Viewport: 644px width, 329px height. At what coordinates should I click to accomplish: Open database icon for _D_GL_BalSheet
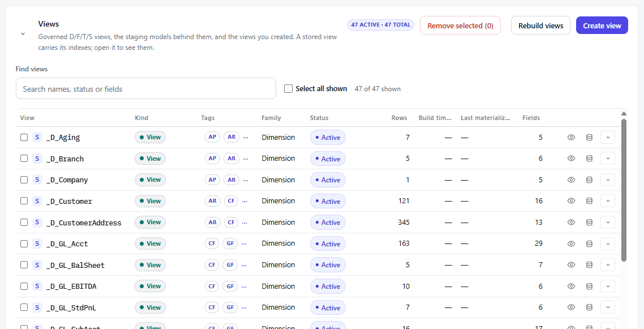589,265
